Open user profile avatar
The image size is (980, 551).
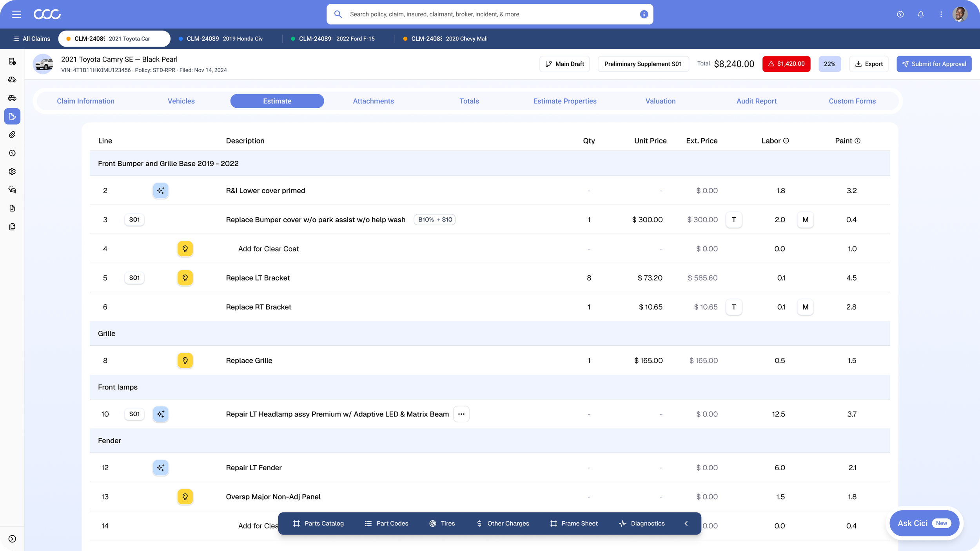point(960,14)
